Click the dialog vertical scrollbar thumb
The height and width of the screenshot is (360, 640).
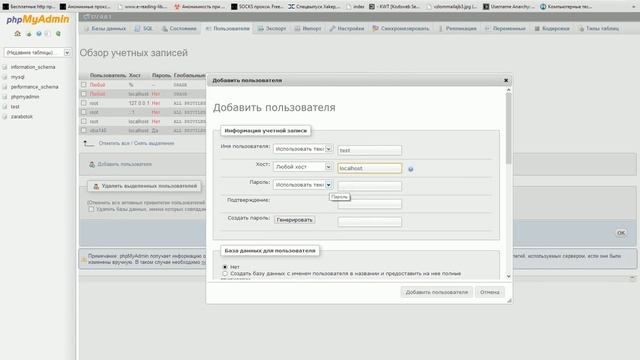coord(509,129)
